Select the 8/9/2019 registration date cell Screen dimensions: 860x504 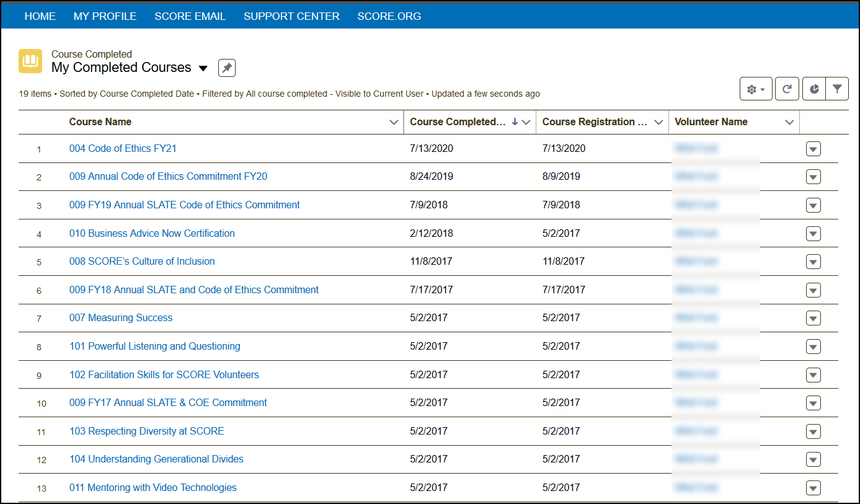click(561, 176)
